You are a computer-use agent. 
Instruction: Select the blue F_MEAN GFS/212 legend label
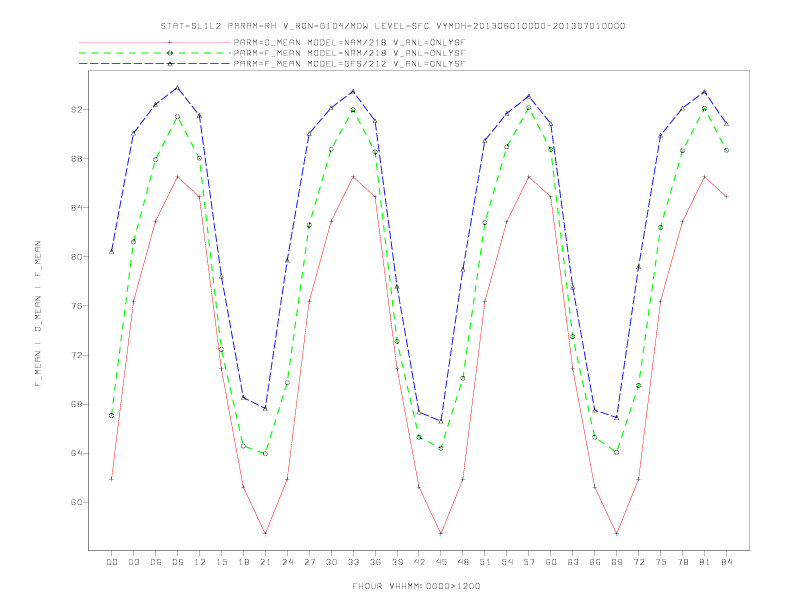[349, 64]
